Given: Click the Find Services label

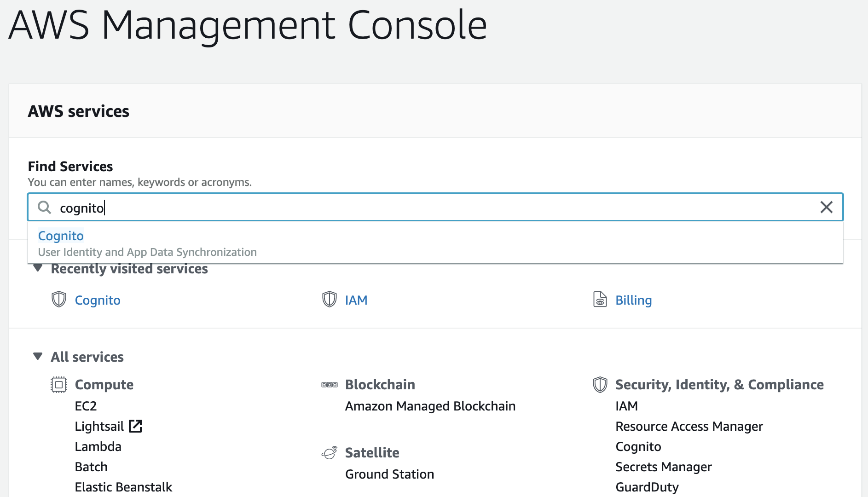Looking at the screenshot, I should coord(70,166).
